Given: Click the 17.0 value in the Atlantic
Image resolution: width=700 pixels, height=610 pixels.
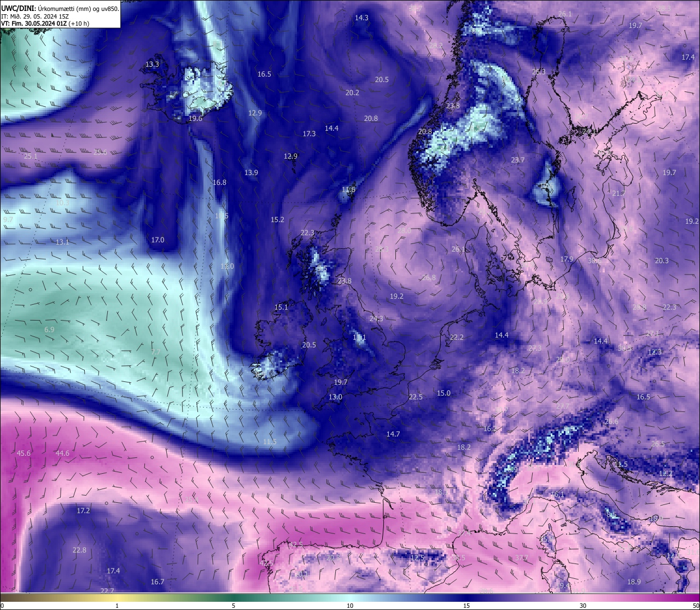Looking at the screenshot, I should point(157,240).
